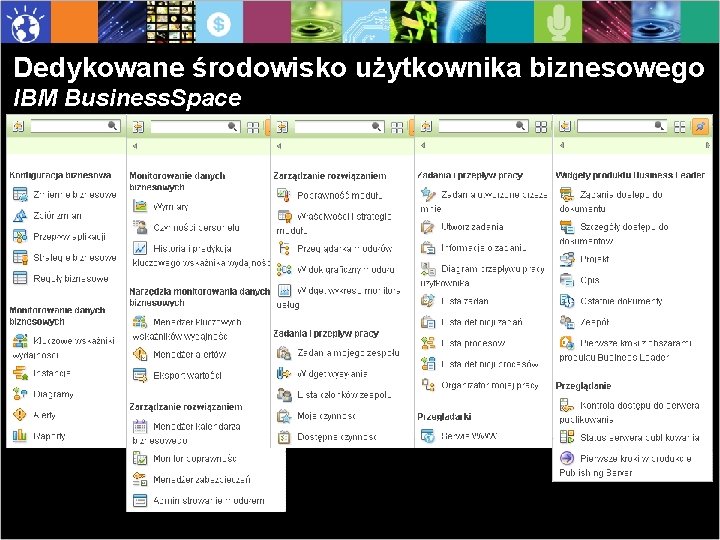This screenshot has width=720, height=540.
Task: Open the Zmienne biznesowe widget icon
Action: pyautogui.click(x=20, y=194)
